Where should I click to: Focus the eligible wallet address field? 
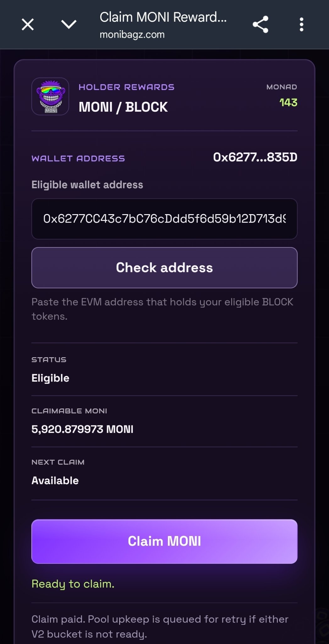point(164,219)
